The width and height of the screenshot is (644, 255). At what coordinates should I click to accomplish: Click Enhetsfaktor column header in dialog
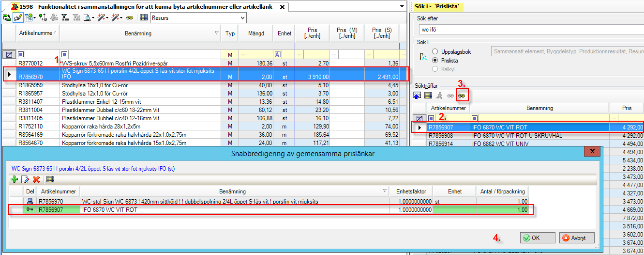411,191
